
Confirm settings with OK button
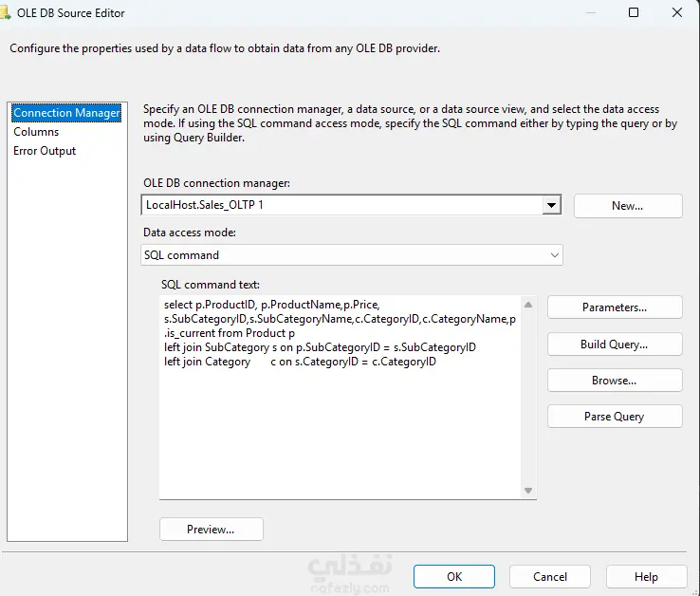(x=454, y=577)
